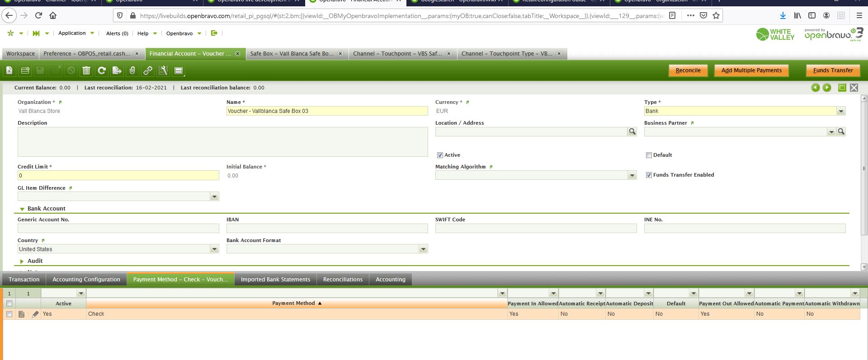The image size is (868, 360).
Task: Click the green asterisk create-new icon
Action: tap(10, 33)
